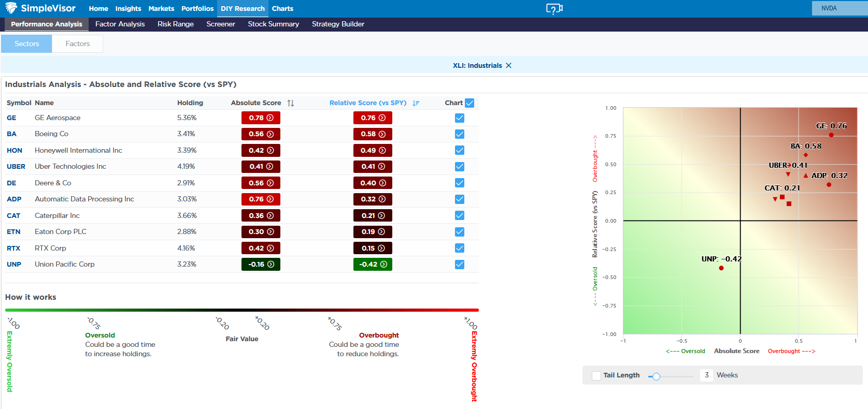Click the UNP data point on chart

[721, 268]
